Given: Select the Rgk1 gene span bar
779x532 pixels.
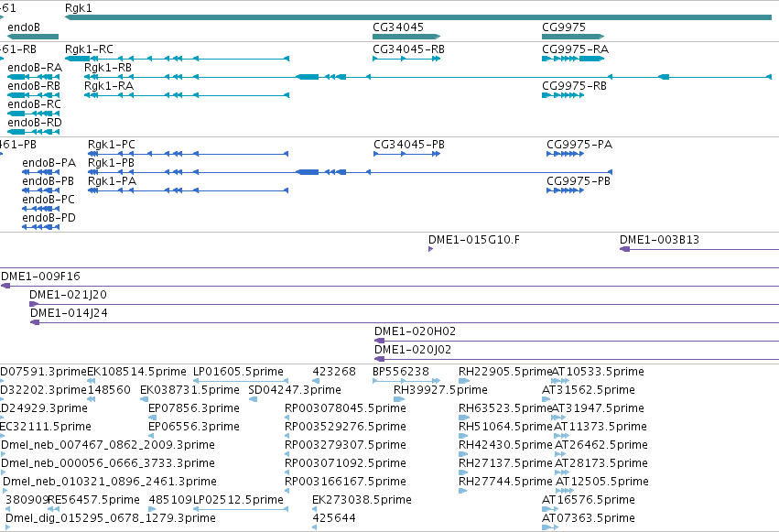Looking at the screenshot, I should (x=417, y=17).
